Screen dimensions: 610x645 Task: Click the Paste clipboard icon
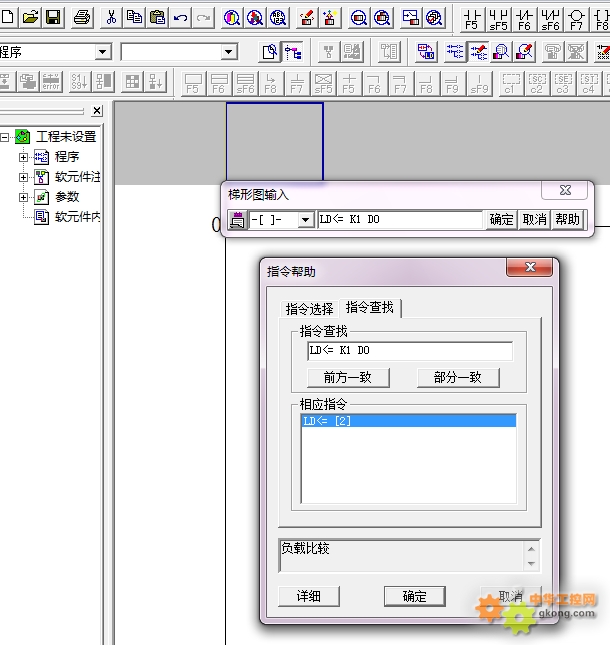(x=157, y=17)
